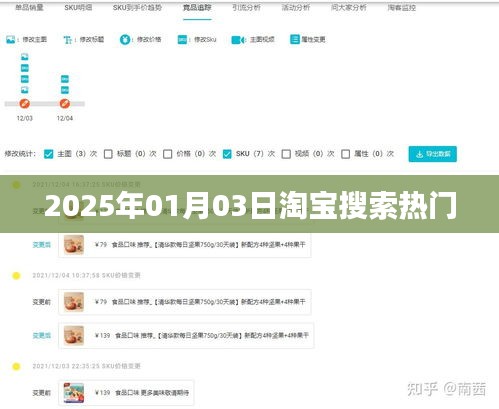Click the 修改主图 image icon in legend
499x409 pixels.
11,39
